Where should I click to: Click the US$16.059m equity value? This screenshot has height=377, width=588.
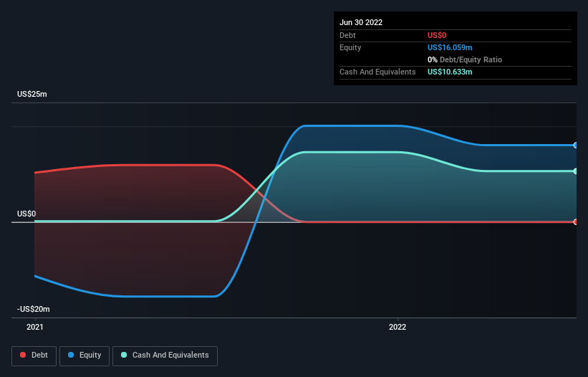point(450,47)
